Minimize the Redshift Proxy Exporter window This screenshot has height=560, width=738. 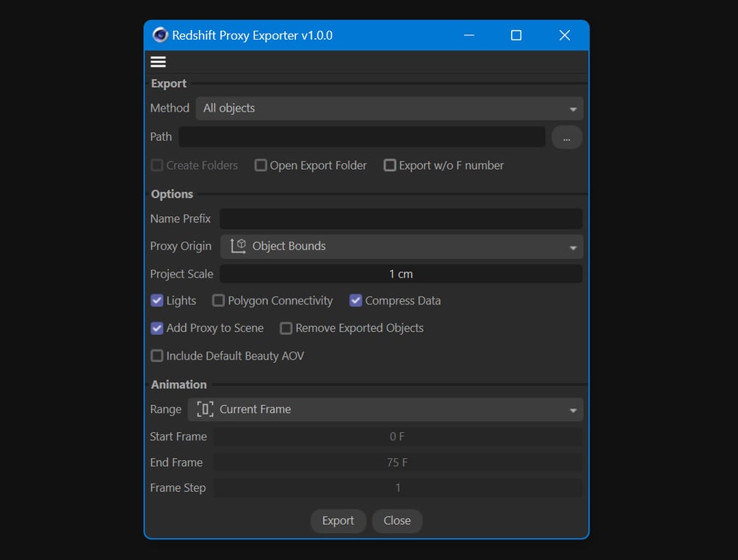pyautogui.click(x=469, y=35)
